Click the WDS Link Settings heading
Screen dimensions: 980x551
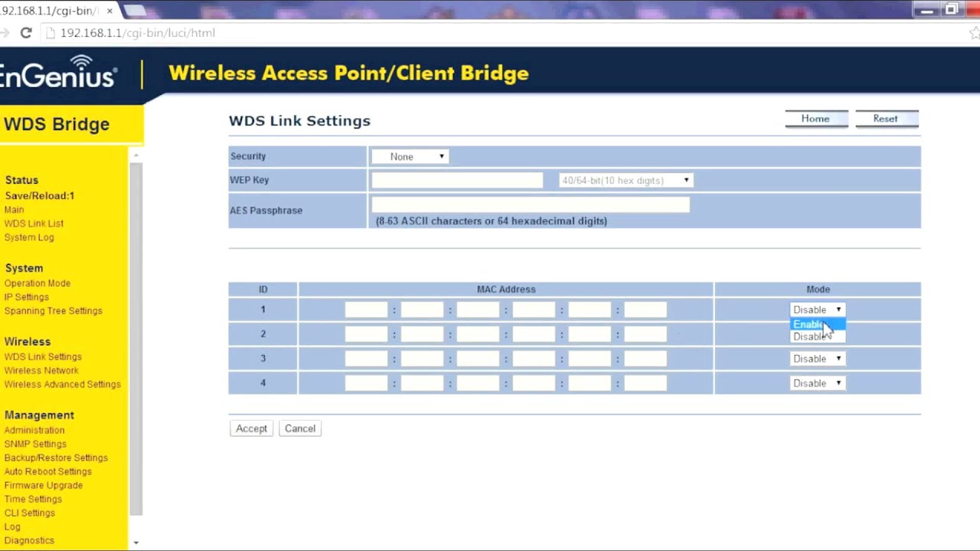[x=299, y=121]
